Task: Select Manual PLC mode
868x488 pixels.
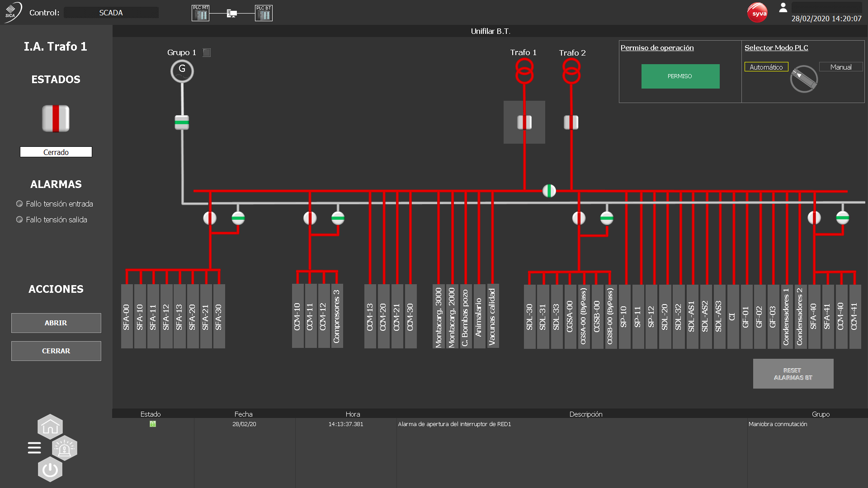Action: [841, 67]
